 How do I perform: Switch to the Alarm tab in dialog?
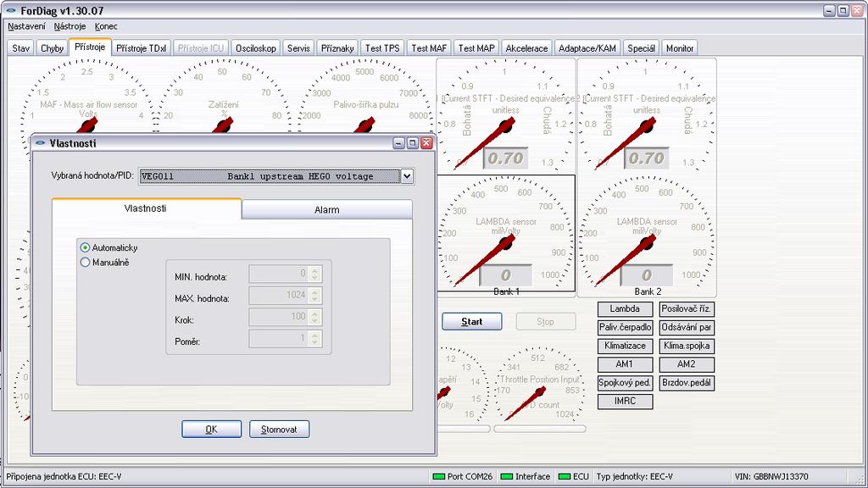326,210
